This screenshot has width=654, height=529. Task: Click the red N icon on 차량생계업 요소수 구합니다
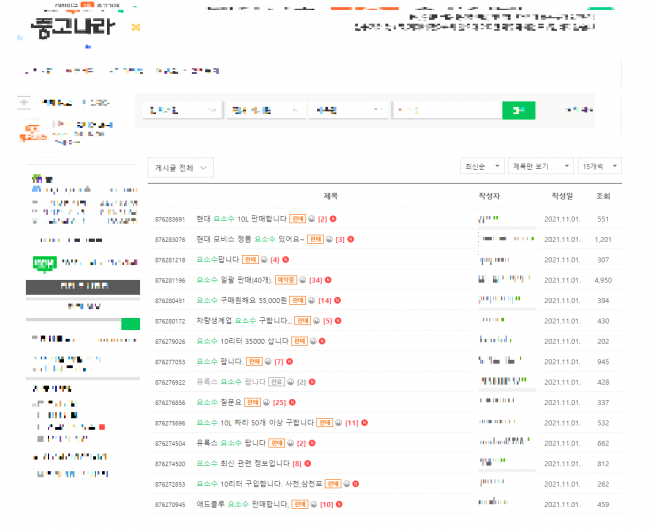coord(338,321)
